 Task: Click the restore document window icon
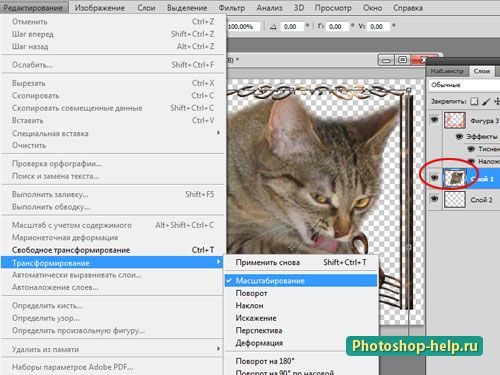coord(402,60)
